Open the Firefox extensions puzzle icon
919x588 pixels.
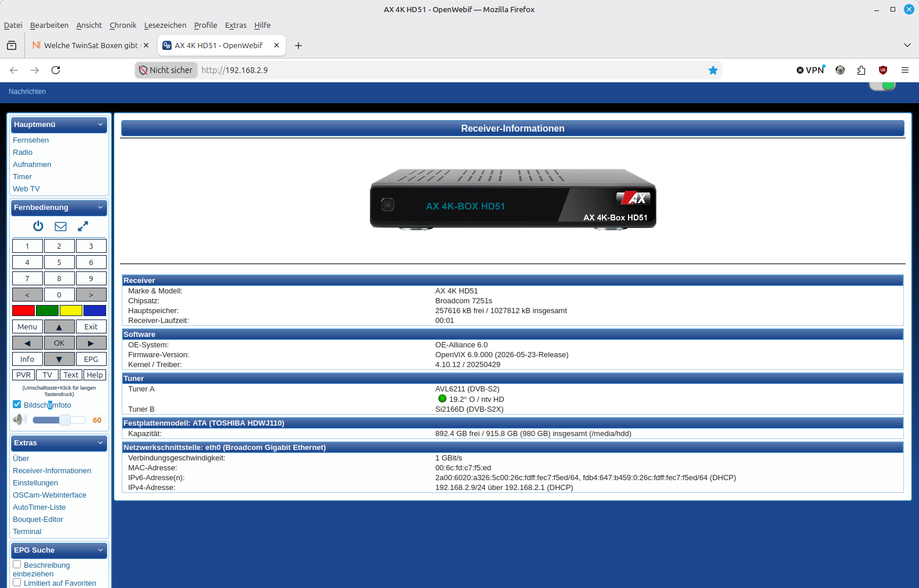861,70
